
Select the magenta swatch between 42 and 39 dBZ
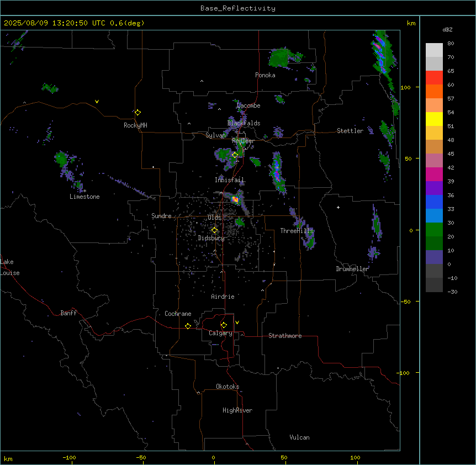click(434, 174)
